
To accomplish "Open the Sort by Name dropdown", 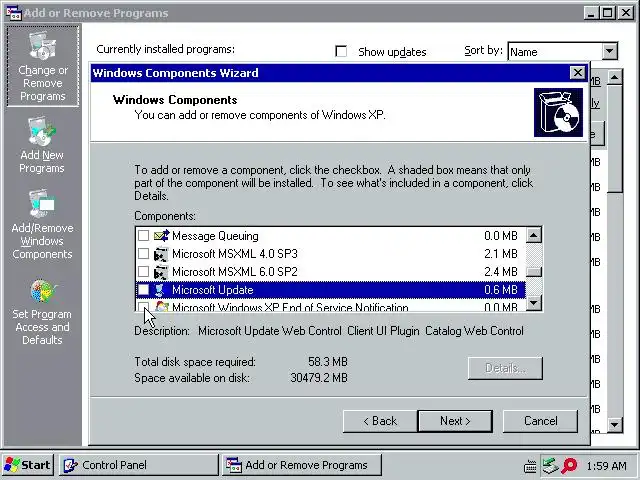I will pyautogui.click(x=609, y=51).
